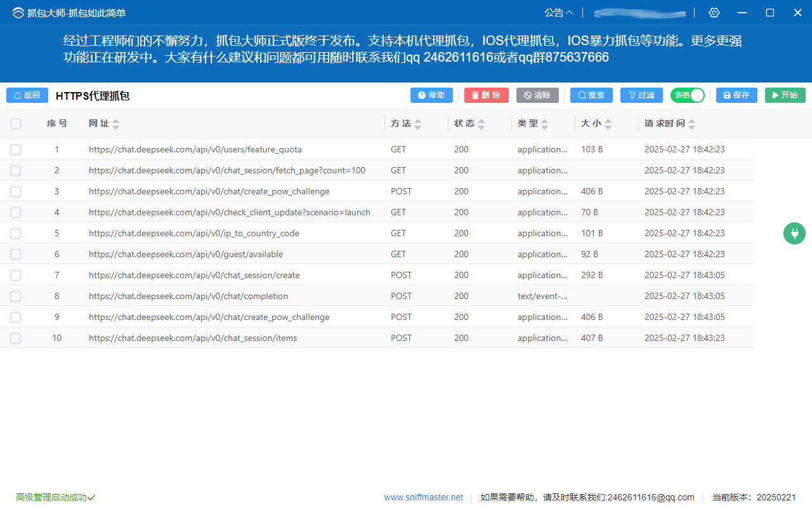812x508 pixels.
Task: Open the 帮助 help button
Action: pos(431,95)
